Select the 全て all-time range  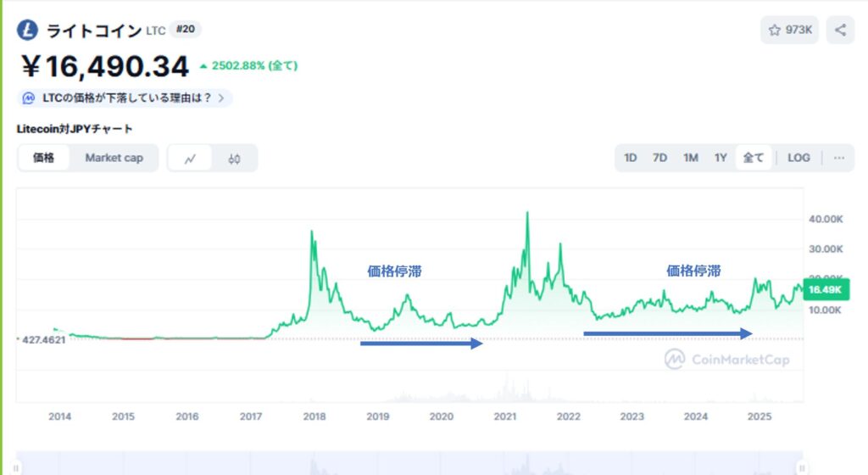click(754, 158)
